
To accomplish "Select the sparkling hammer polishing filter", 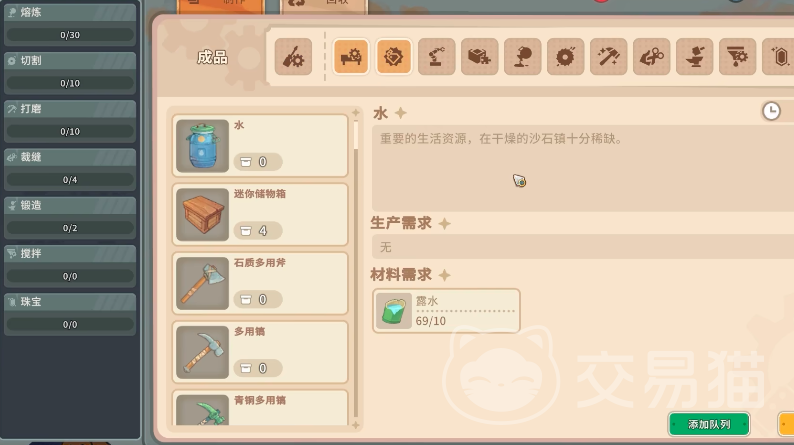I will [609, 57].
